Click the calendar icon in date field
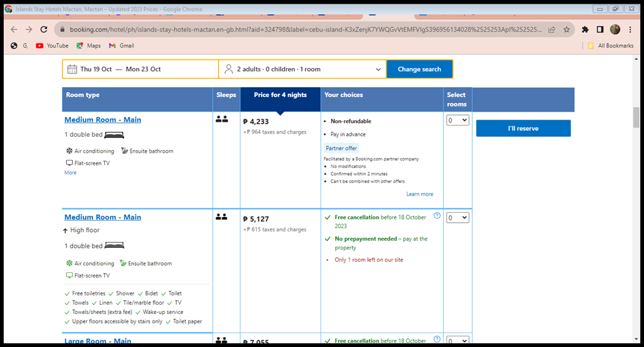 click(x=72, y=69)
